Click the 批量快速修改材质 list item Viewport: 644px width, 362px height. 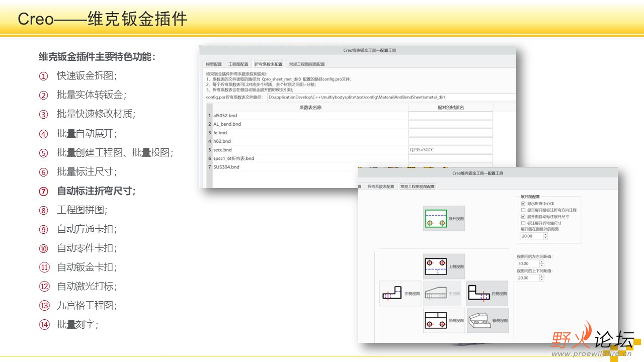(x=96, y=114)
